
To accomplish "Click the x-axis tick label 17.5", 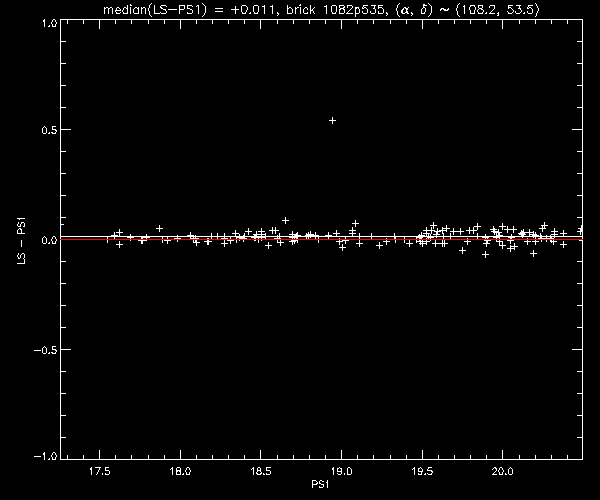I will tap(99, 471).
